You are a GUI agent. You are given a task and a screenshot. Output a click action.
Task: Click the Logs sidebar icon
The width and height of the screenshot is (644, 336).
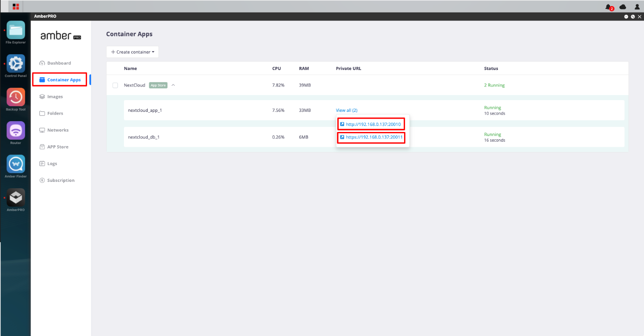pos(42,163)
